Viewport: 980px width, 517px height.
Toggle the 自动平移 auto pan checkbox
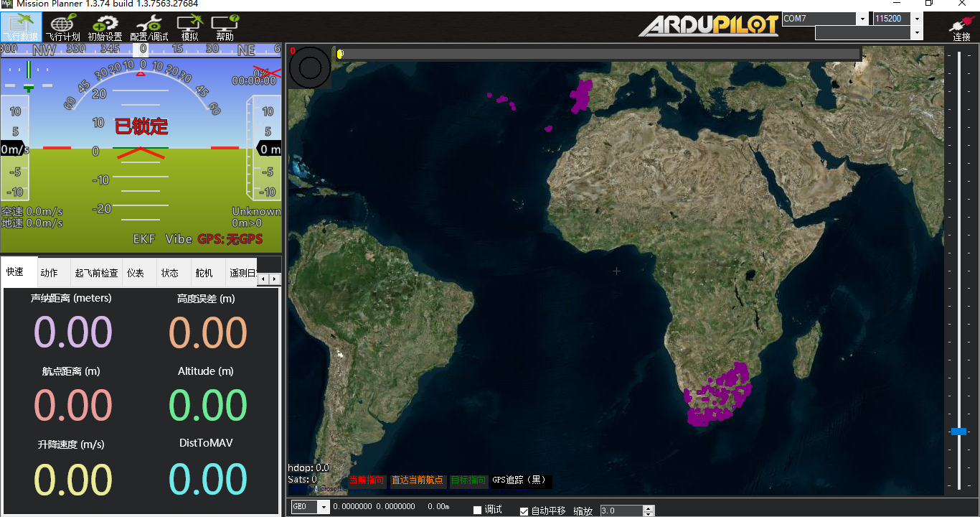[x=524, y=511]
